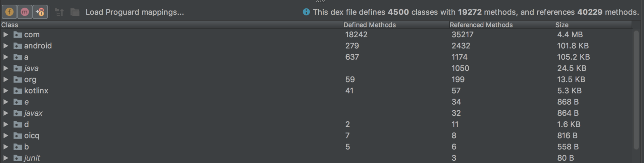Click the folder icon beside Load Proguard mappings
The height and width of the screenshot is (163, 644).
click(x=75, y=12)
